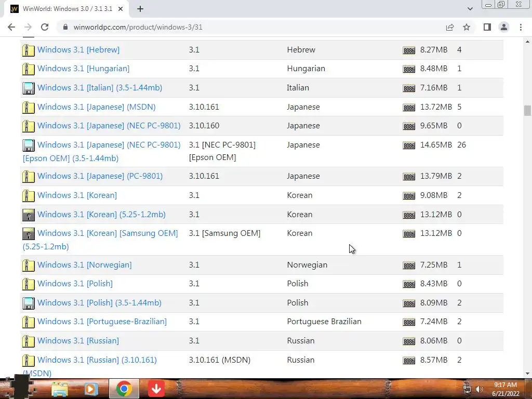Click the scrollbar up arrow
This screenshot has width=532, height=399.
527,42
